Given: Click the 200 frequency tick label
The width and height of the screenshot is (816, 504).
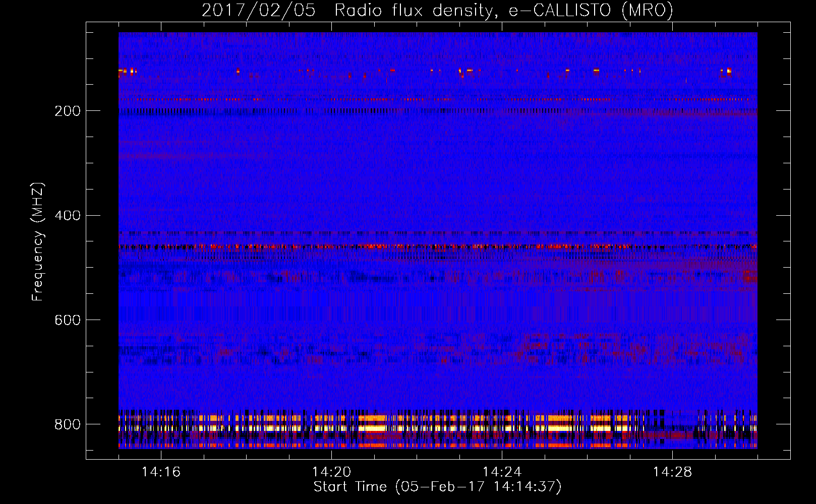Looking at the screenshot, I should pyautogui.click(x=67, y=111).
